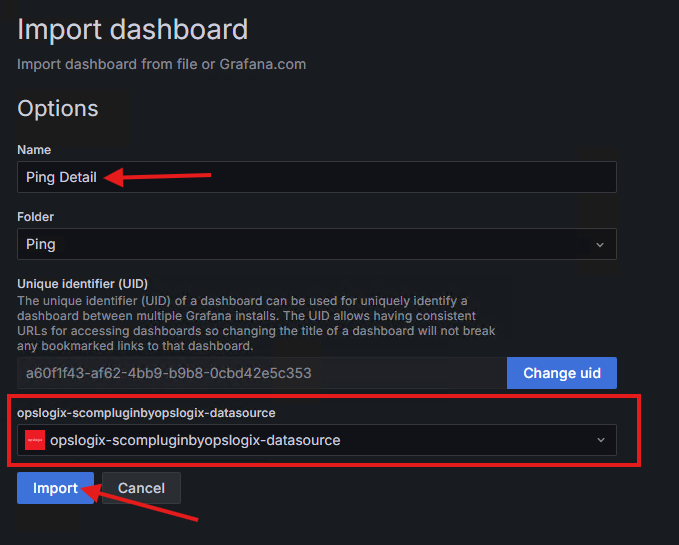This screenshot has width=679, height=545.
Task: Click the Unique identifier (UID) label
Action: [83, 284]
